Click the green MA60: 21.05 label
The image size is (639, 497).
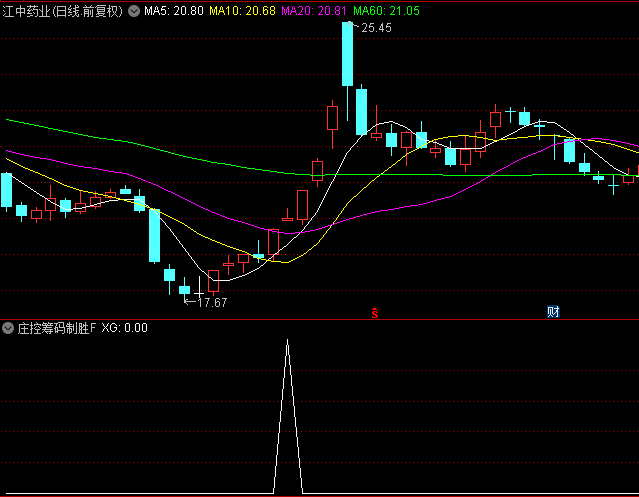386,11
